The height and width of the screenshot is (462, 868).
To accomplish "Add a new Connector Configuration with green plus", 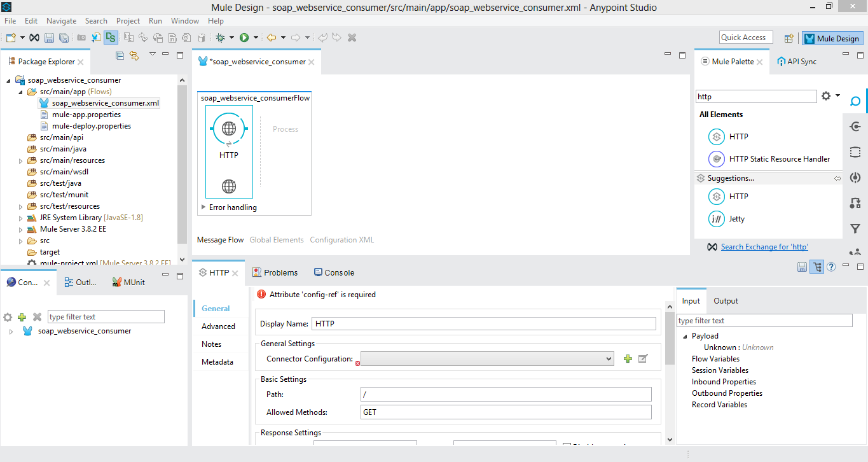I will tap(628, 359).
